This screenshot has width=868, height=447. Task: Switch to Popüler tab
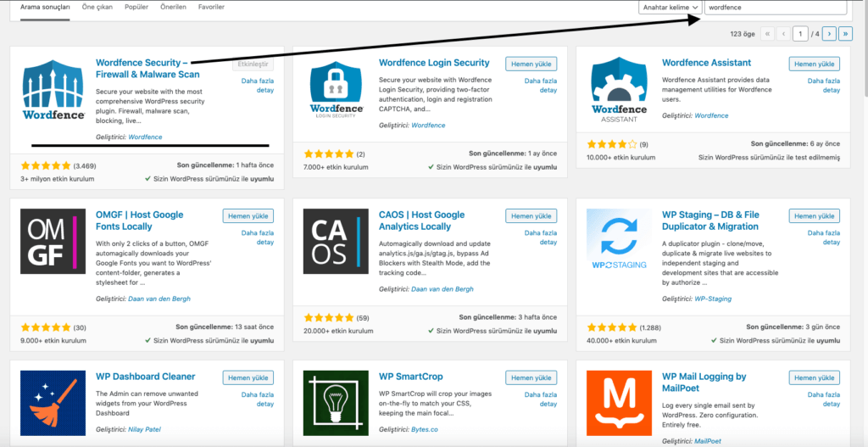(x=136, y=8)
